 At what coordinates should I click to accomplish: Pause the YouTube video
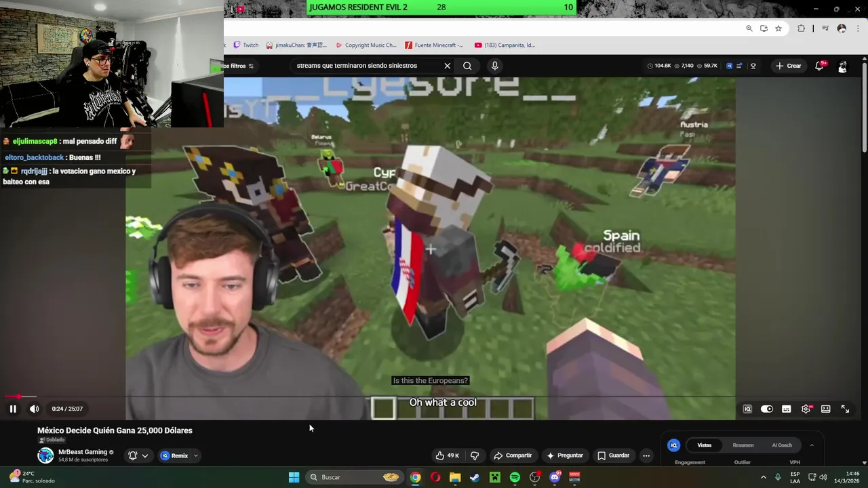(13, 409)
